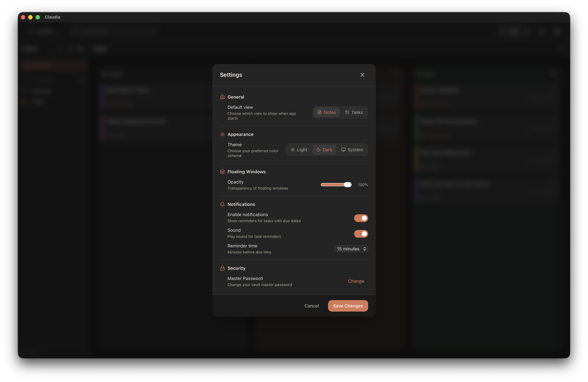
Task: Click the moon icon on the Dark button
Action: coord(319,150)
